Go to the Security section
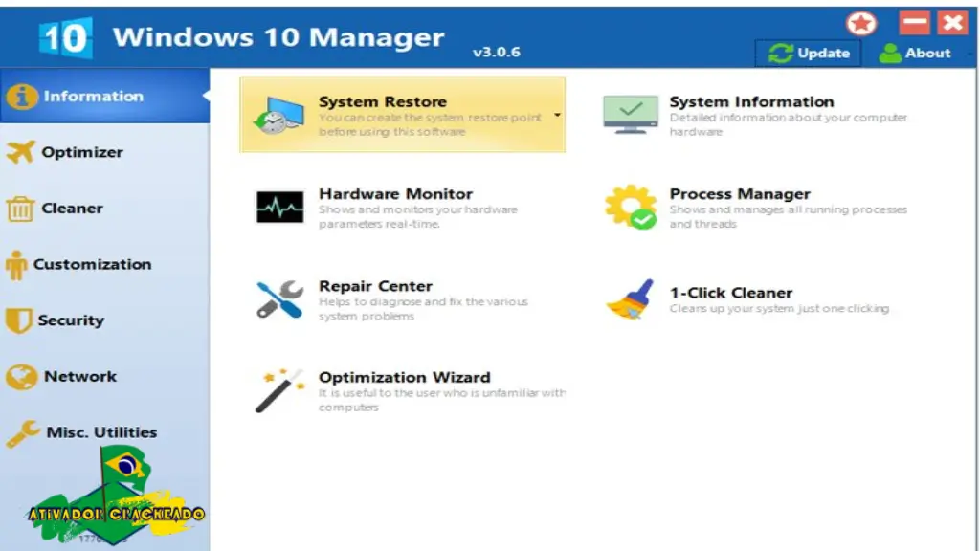The height and width of the screenshot is (551, 980). [104, 320]
